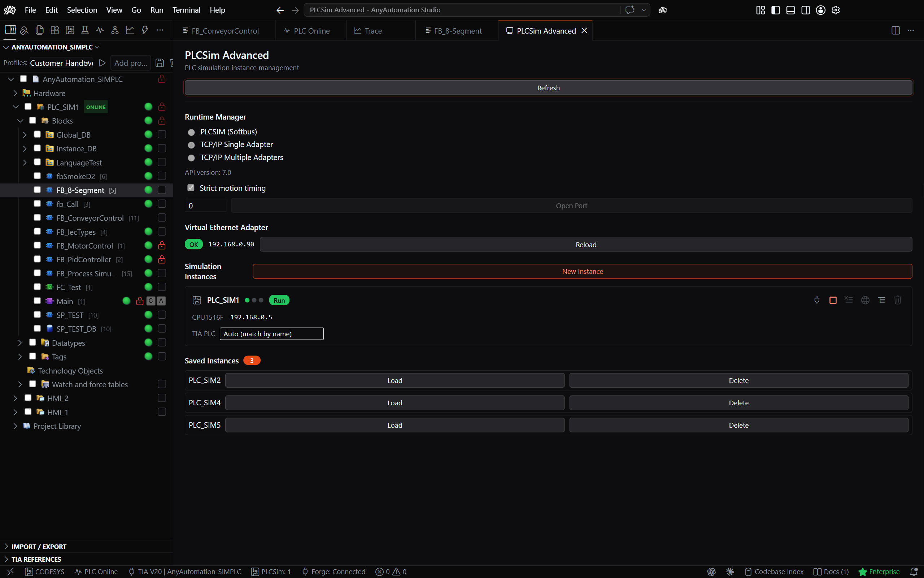
Task: Click the port number input field
Action: click(x=205, y=205)
